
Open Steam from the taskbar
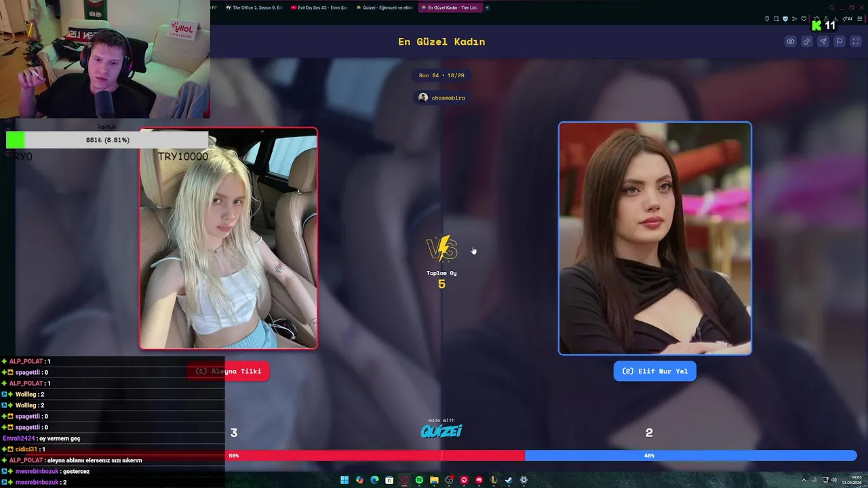point(509,480)
